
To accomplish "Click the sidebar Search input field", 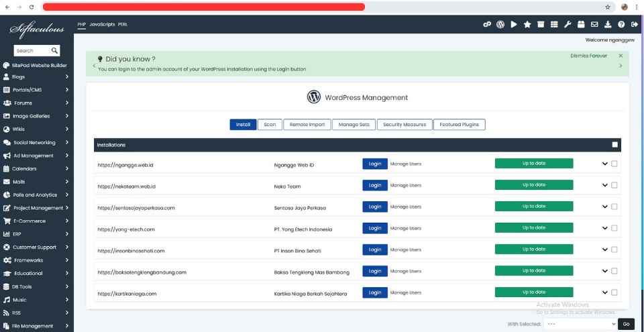I will [x=31, y=50].
